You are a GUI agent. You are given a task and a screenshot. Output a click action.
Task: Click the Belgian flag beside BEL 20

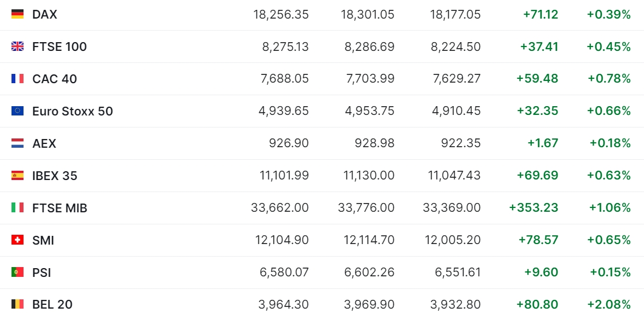click(18, 304)
